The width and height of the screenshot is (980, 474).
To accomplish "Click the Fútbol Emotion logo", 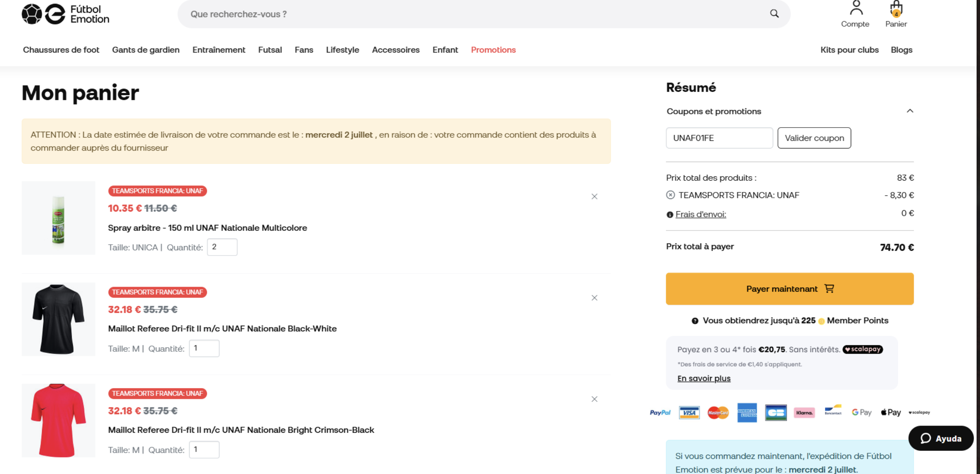I will coord(66,14).
